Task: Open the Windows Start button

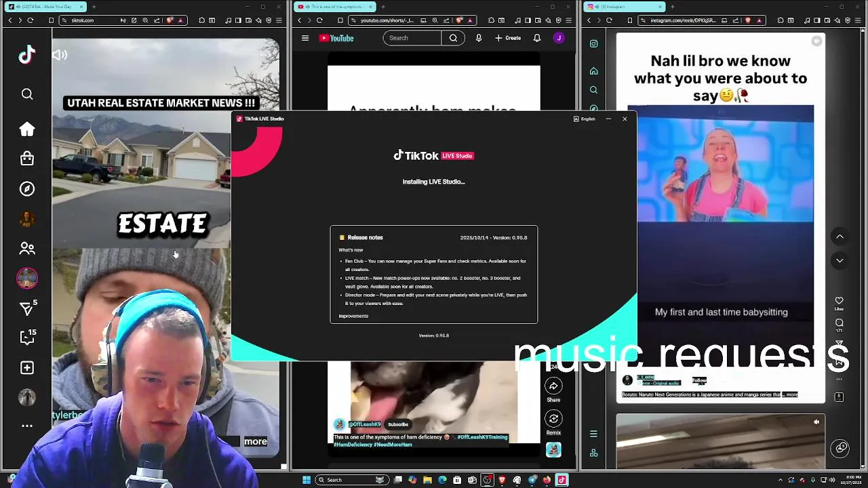Action: (x=307, y=480)
